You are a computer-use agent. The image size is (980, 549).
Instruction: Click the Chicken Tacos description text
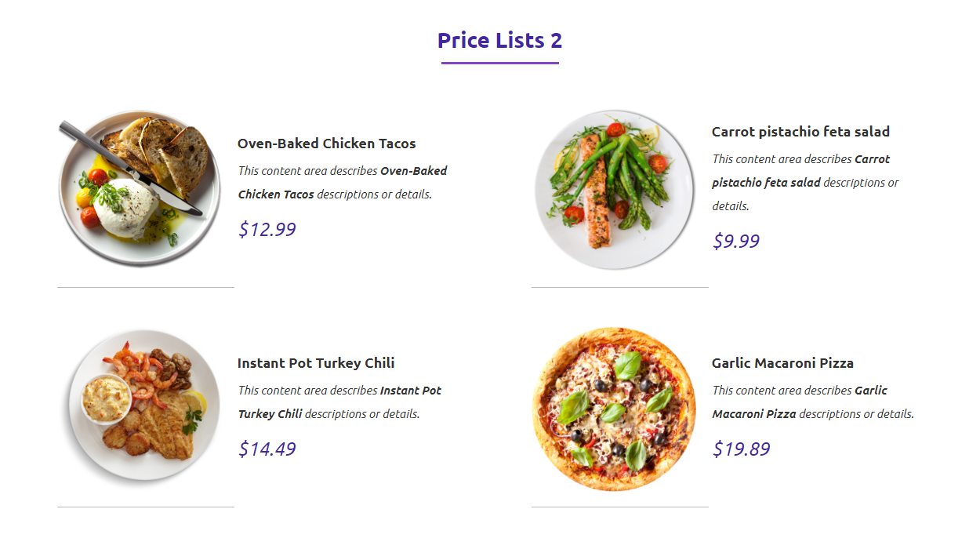click(x=343, y=183)
